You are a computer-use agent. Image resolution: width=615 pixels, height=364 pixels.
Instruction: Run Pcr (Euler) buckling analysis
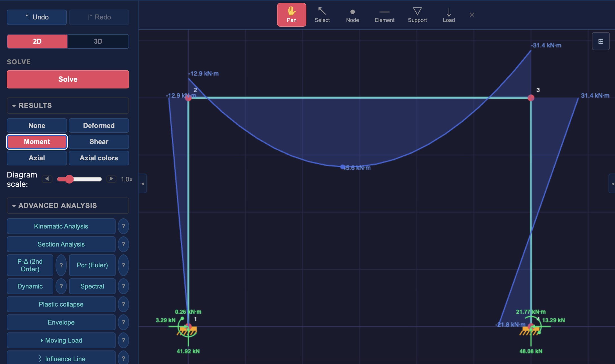click(x=92, y=265)
